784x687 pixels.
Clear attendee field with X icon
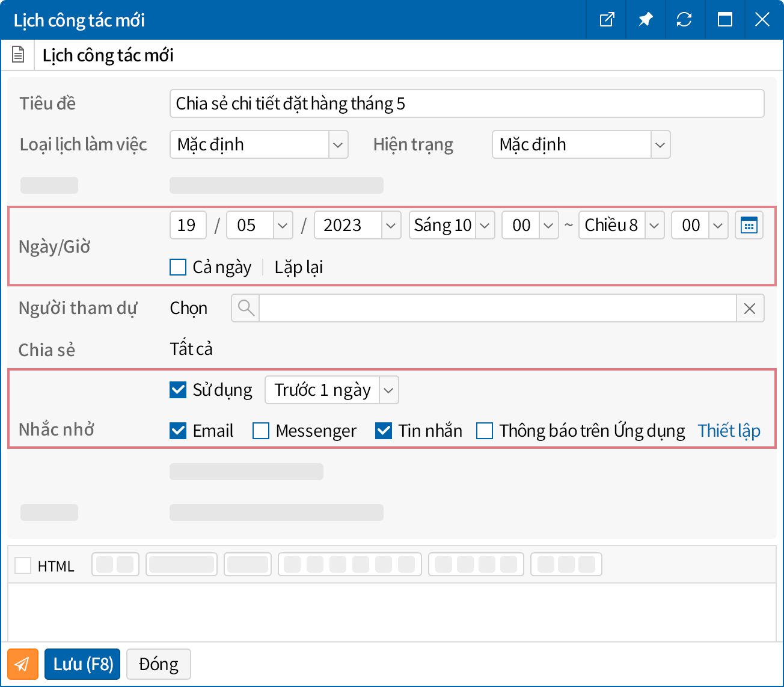(x=750, y=309)
